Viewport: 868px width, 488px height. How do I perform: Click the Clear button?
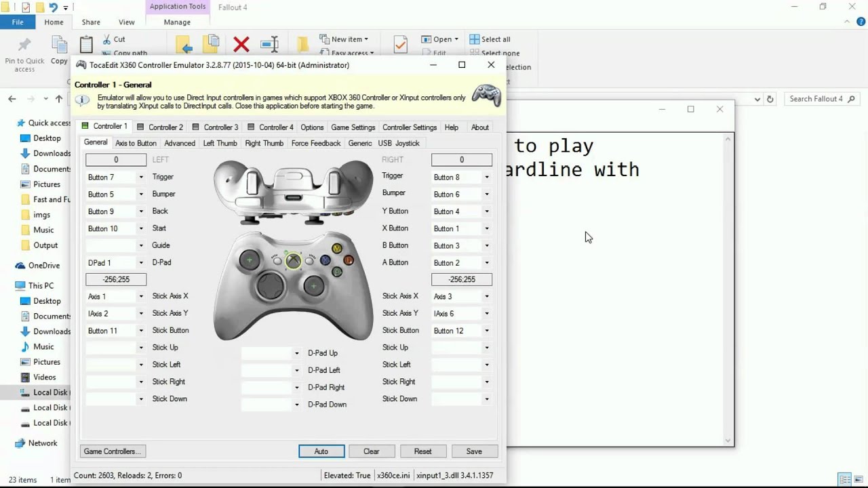coord(372,451)
